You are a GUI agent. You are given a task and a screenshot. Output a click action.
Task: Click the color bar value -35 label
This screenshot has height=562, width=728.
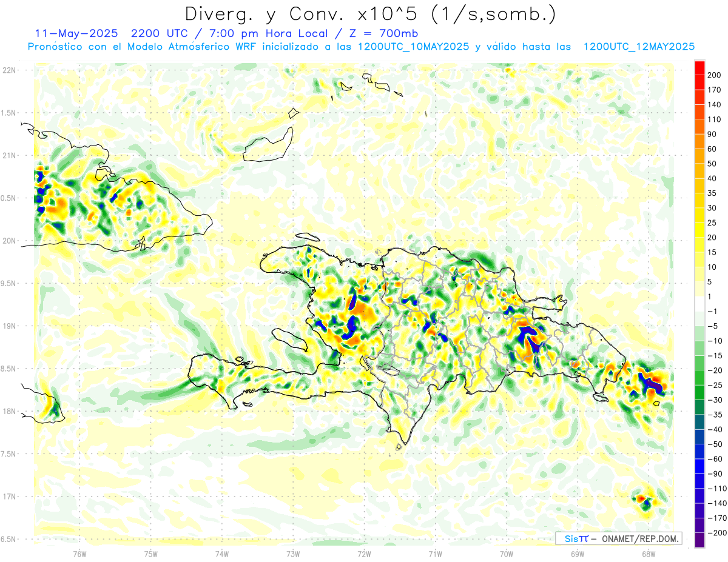[716, 415]
